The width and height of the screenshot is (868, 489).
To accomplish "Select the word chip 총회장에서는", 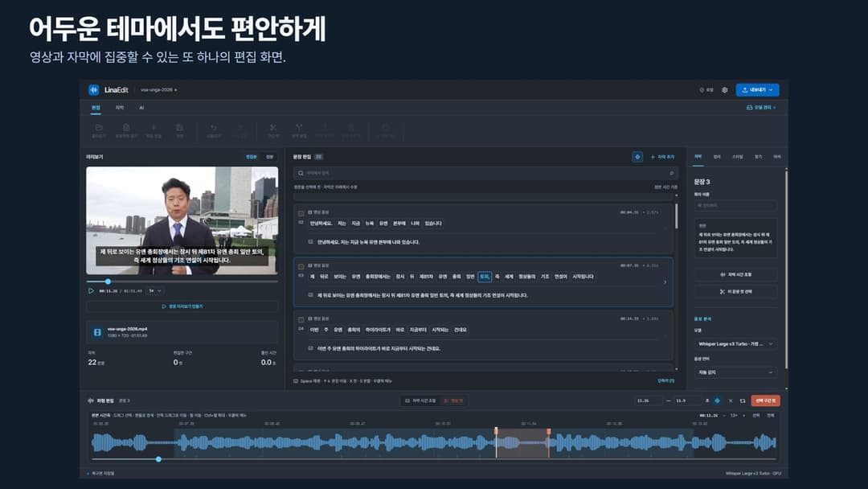I will point(378,277).
